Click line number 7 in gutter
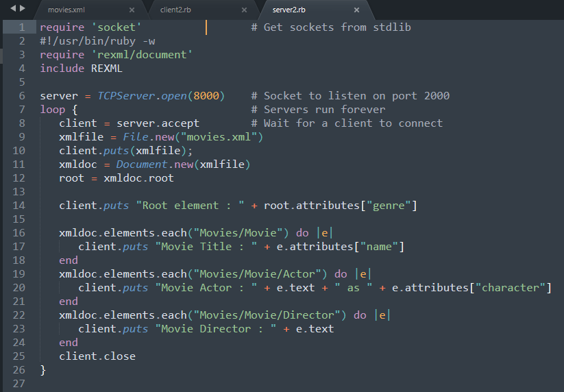564x392 pixels. pos(22,110)
